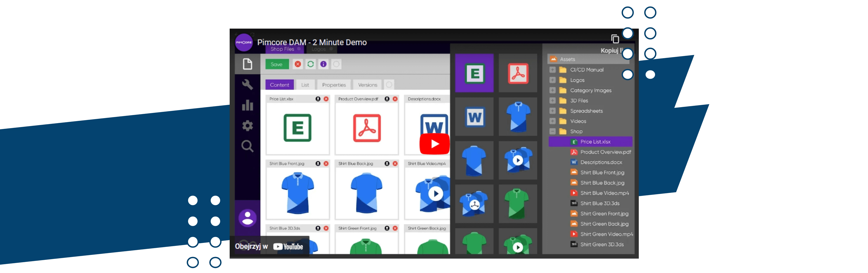Switch to the Content tab
Viewport: 868px width, 273px height.
[279, 85]
